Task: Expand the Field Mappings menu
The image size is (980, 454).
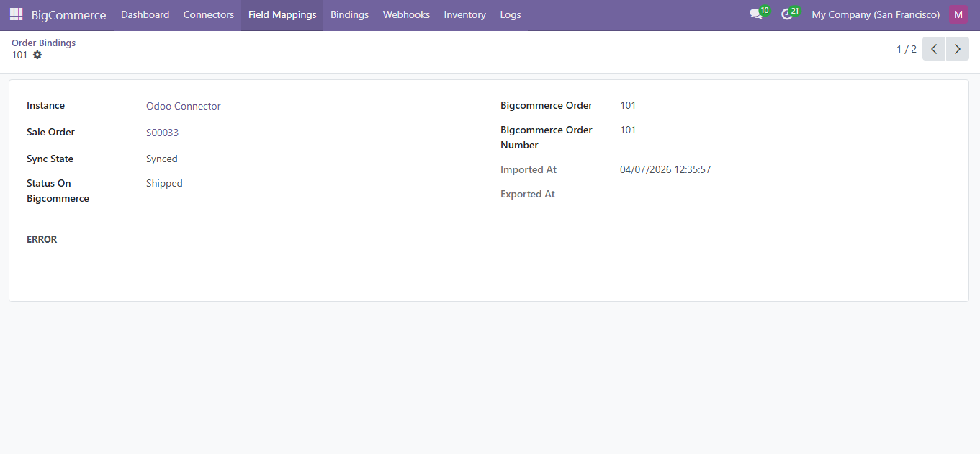Action: 282,14
